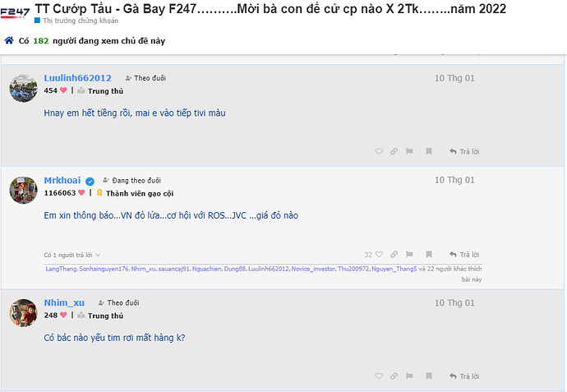
Task: Open the F247 logo
Action: coord(15,13)
